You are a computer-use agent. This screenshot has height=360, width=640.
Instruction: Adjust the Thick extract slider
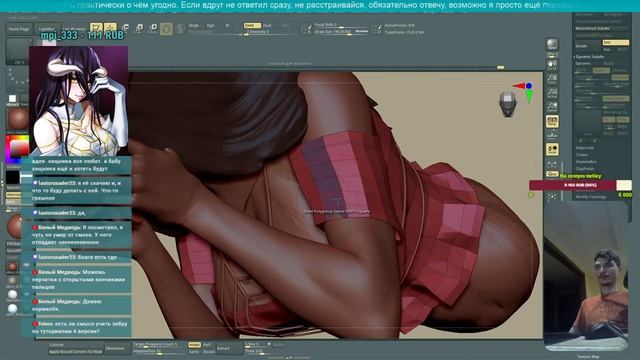pos(258,351)
